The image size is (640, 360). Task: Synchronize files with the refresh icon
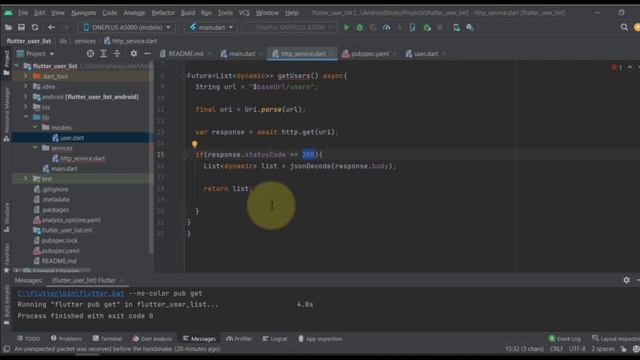[35, 27]
